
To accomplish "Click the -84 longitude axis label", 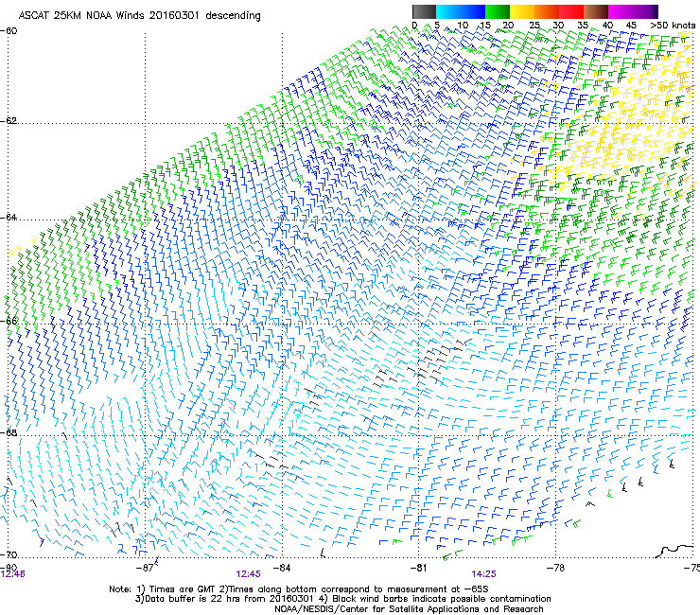I will (282, 568).
